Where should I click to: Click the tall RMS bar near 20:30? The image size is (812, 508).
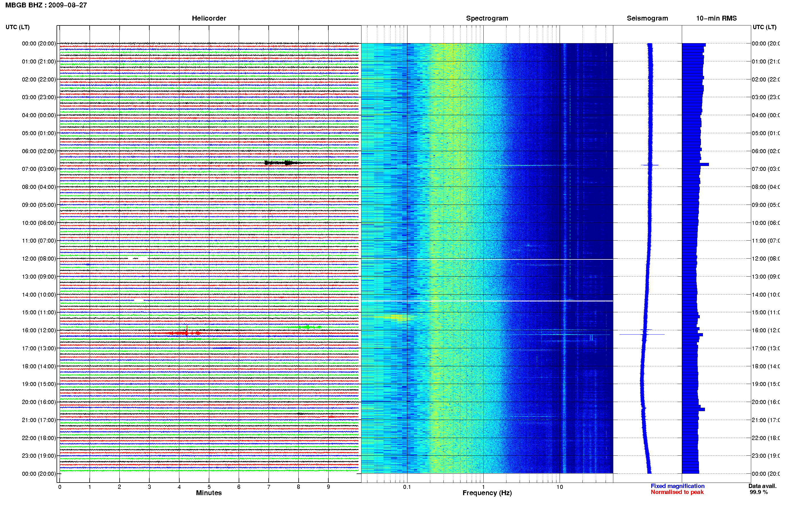(694, 409)
